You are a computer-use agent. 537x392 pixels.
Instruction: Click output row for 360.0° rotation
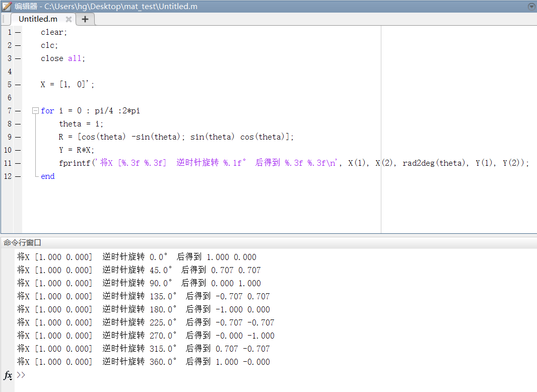pyautogui.click(x=143, y=361)
